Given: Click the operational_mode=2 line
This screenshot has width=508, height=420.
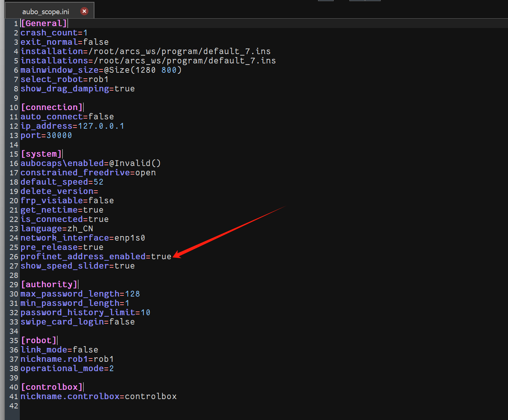Looking at the screenshot, I should [67, 369].
